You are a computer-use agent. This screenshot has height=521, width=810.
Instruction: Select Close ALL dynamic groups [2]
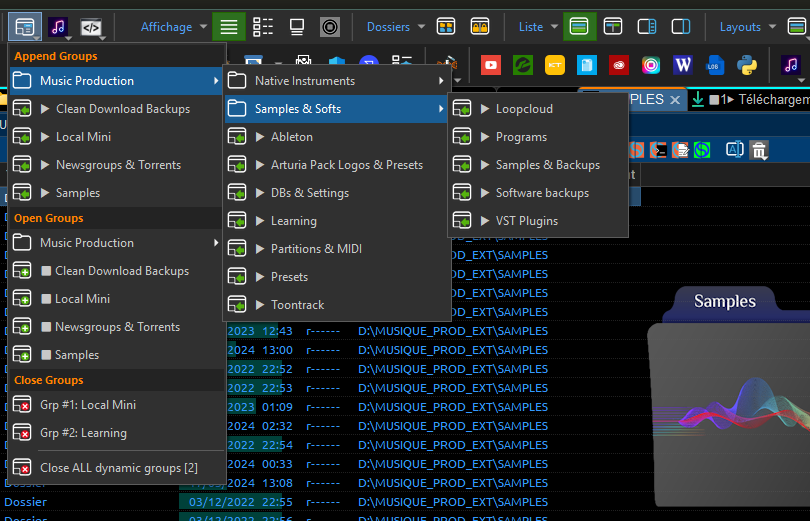tap(117, 468)
